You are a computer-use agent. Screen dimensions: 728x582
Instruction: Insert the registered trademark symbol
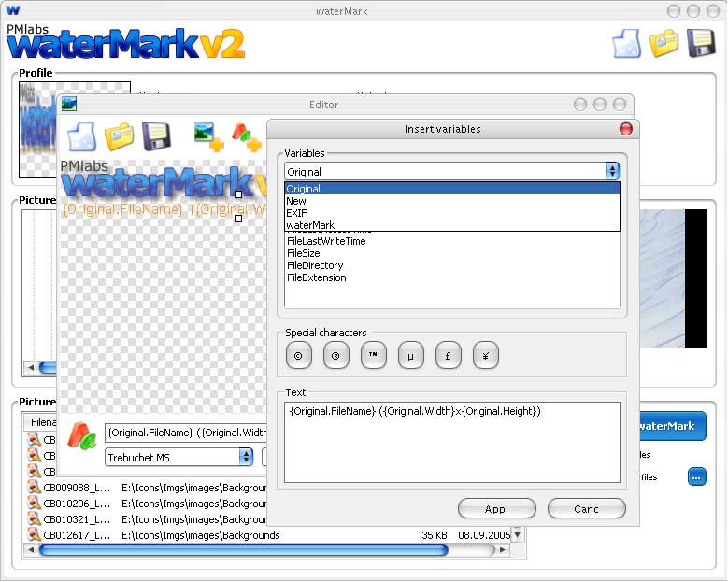point(335,356)
